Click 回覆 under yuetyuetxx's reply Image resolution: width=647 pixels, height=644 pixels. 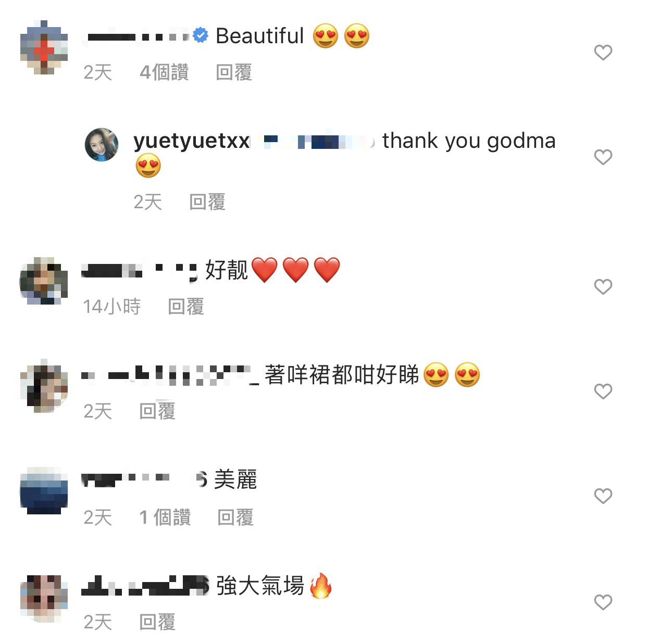click(207, 202)
